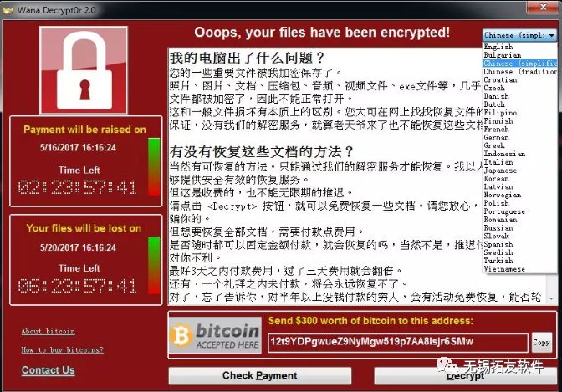The width and height of the screenshot is (562, 392).
Task: Copy the bitcoin address with Copy button
Action: (542, 343)
